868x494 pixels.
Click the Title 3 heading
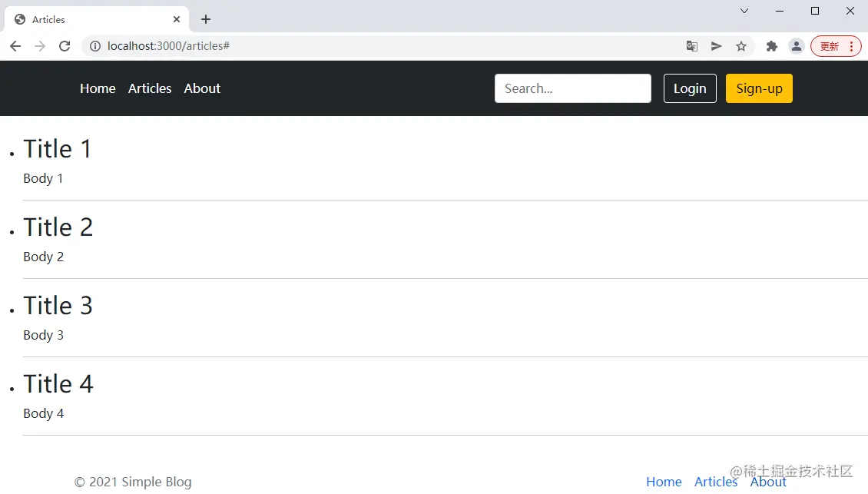click(58, 306)
